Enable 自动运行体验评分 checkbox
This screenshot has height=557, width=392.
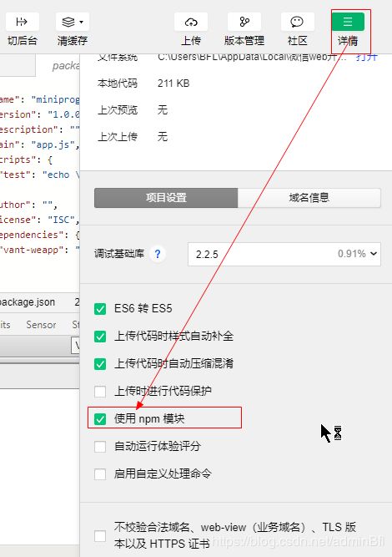pyautogui.click(x=100, y=447)
